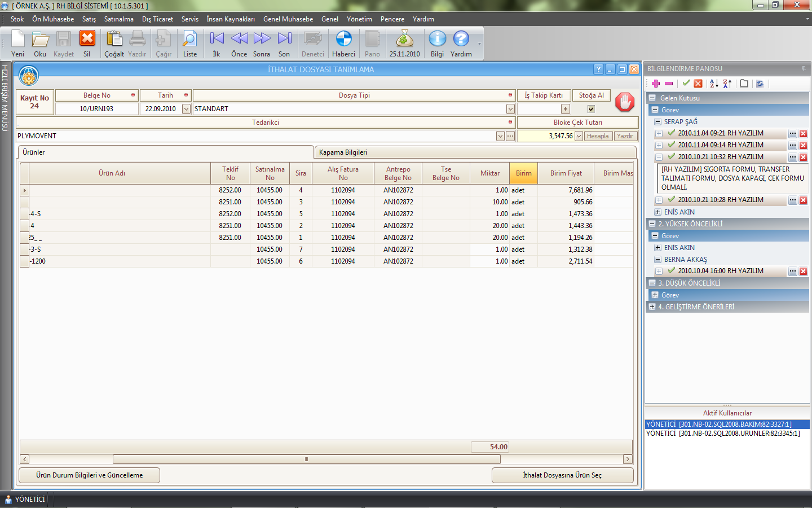Switch to the Kapama Bilgileri tab
Viewport: 812px width, 508px height.
(x=343, y=152)
